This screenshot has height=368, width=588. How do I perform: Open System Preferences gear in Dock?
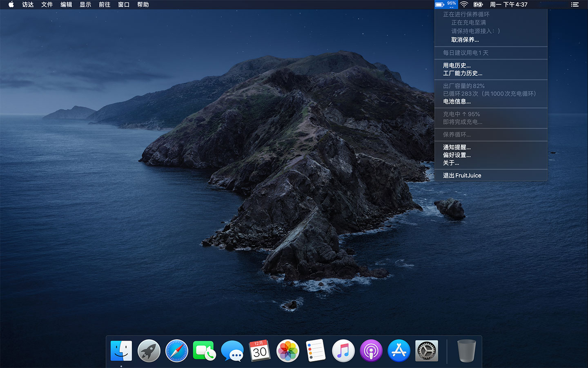pyautogui.click(x=427, y=351)
